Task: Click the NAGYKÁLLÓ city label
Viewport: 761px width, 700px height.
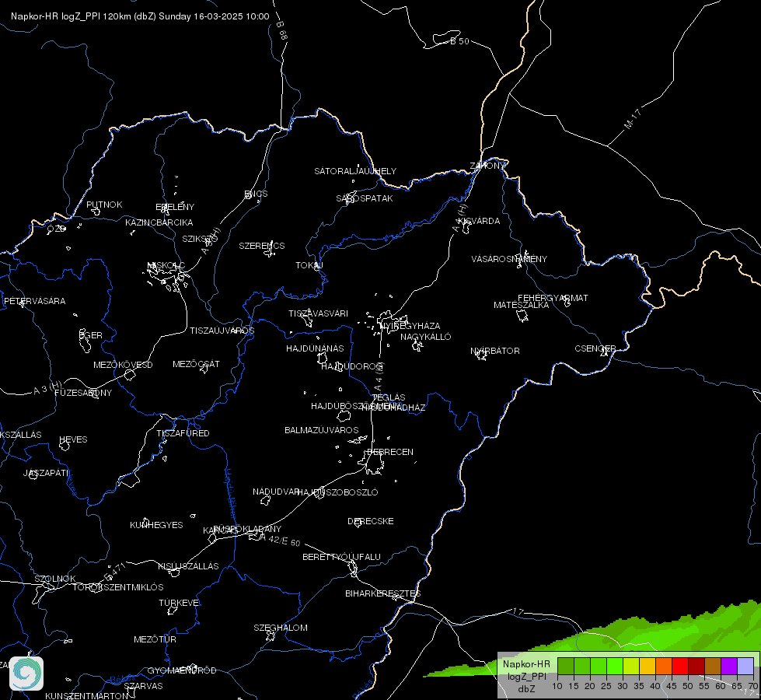Action: 426,337
